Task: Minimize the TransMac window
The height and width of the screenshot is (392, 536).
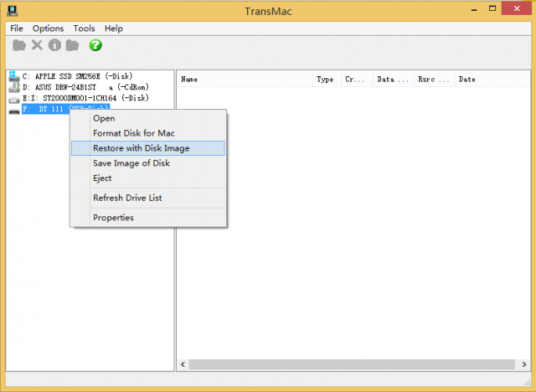Action: click(474, 9)
